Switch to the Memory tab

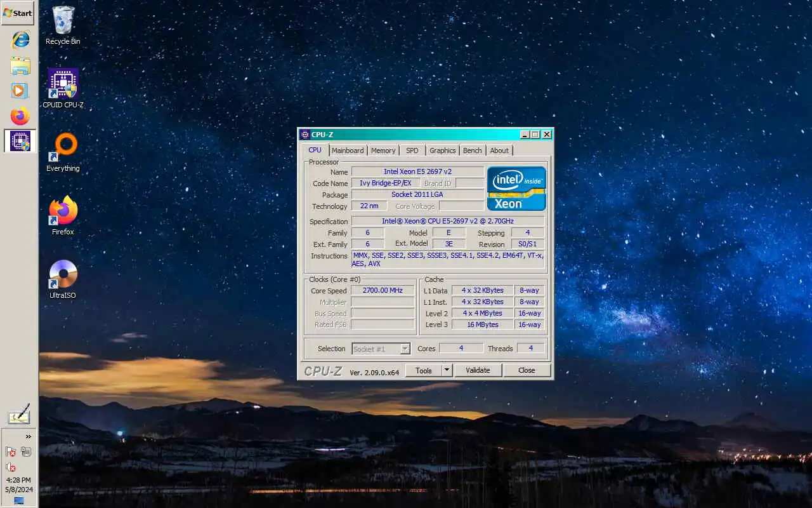pos(383,150)
